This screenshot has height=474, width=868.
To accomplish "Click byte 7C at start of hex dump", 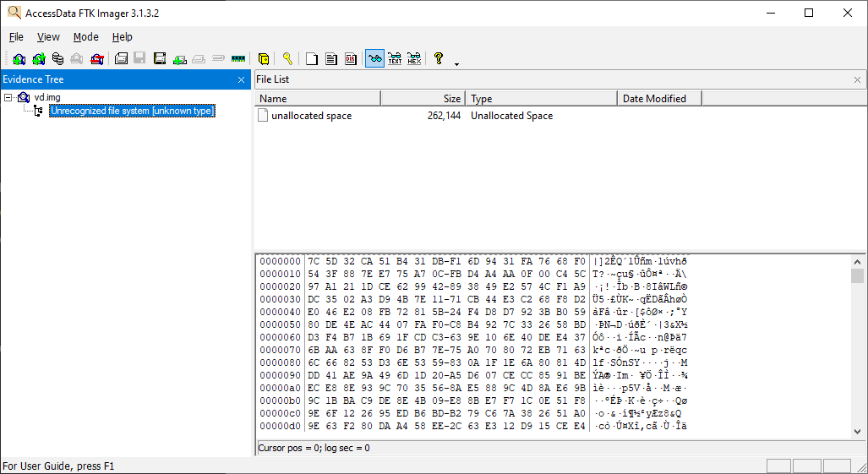I will pos(314,261).
